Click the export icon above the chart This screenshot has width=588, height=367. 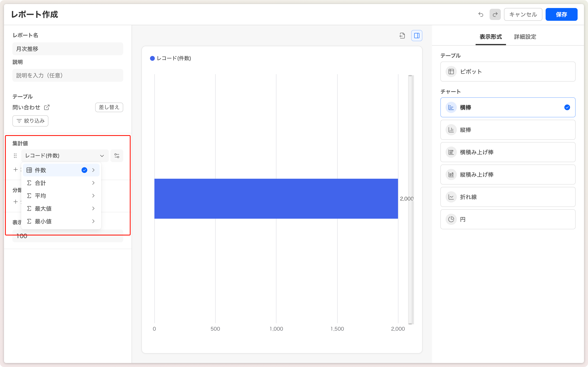pyautogui.click(x=402, y=36)
